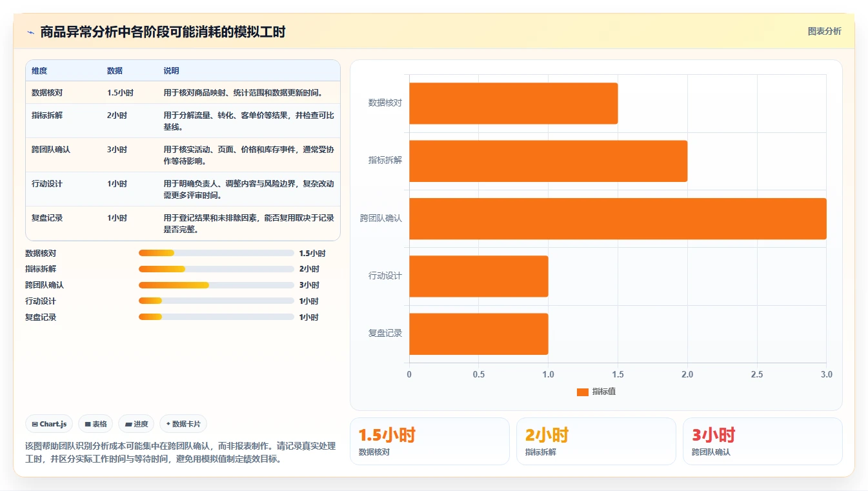Viewport: 868px width, 491px height.
Task: Click the 行动设计 orange chart bar
Action: coord(478,276)
